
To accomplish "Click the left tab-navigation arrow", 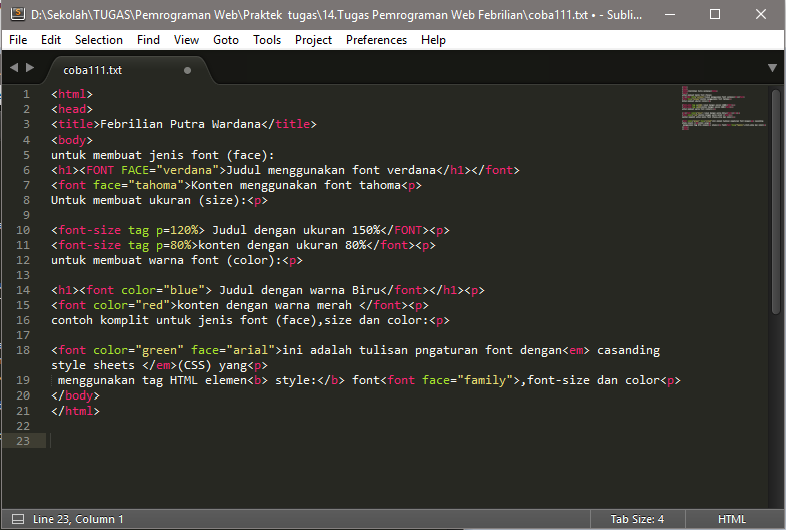I will (14, 68).
